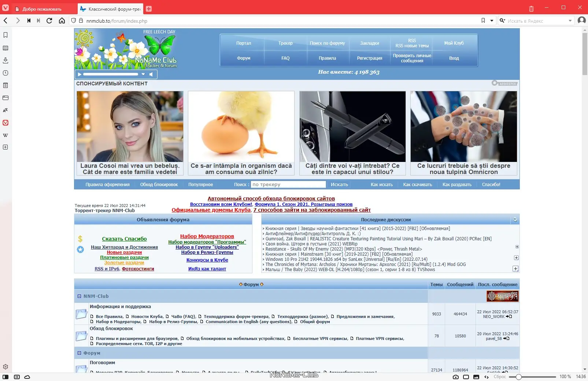
Task: Open the FAQ item in the forum menu
Action: (x=285, y=58)
